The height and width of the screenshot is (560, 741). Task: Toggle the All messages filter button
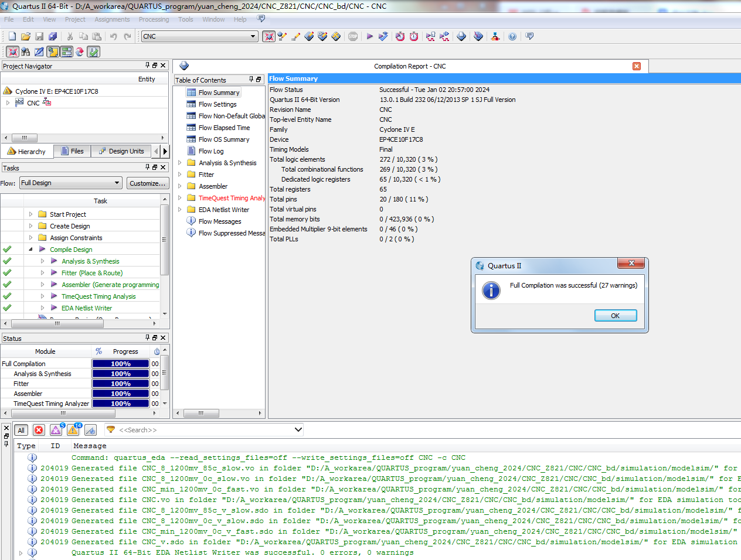21,430
